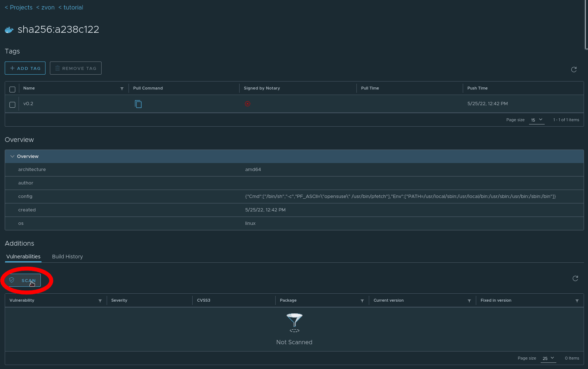Filter the Fixed in version column
Screen dimensions: 588x369
point(577,301)
